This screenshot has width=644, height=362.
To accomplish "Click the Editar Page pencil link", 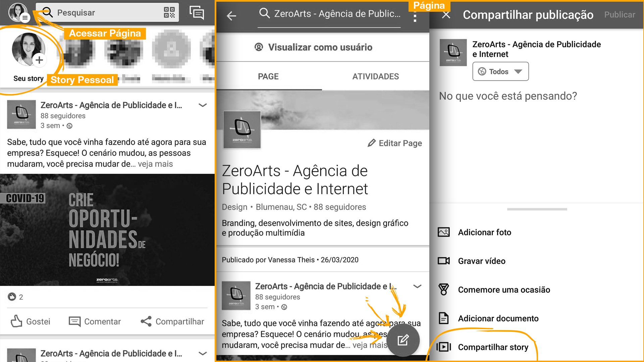I will (x=395, y=143).
